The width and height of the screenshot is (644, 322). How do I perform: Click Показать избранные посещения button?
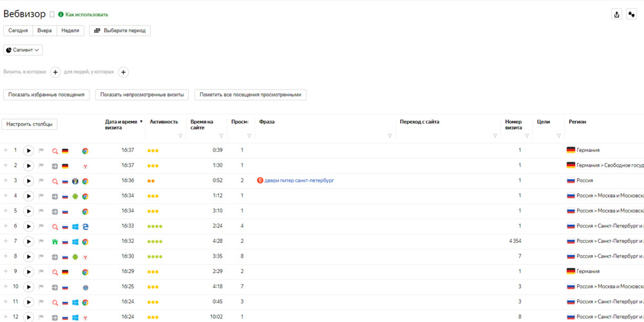46,95
